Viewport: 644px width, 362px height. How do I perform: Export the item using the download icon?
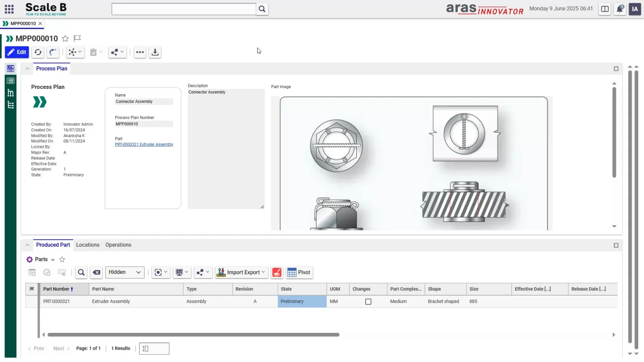pyautogui.click(x=155, y=52)
